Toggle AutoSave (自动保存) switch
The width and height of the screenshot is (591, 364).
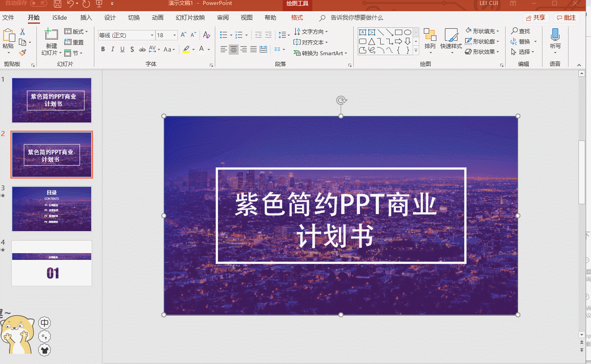39,3
